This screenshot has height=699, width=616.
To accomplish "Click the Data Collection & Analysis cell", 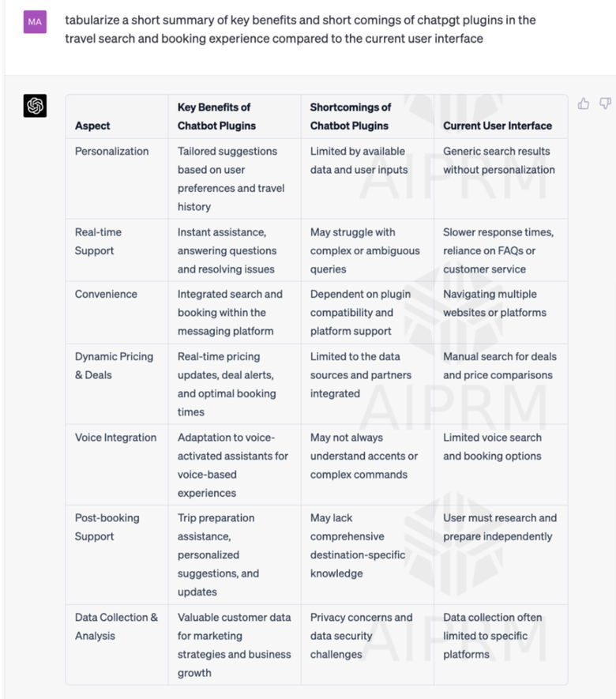I will [x=116, y=626].
